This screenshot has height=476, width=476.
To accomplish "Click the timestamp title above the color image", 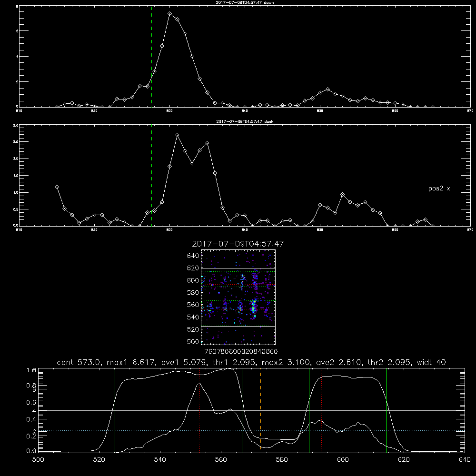I will [x=238, y=244].
